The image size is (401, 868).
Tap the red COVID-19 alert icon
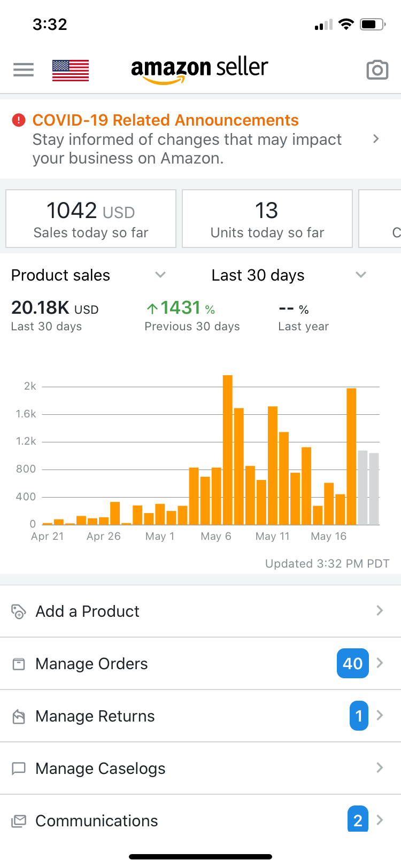[x=19, y=120]
